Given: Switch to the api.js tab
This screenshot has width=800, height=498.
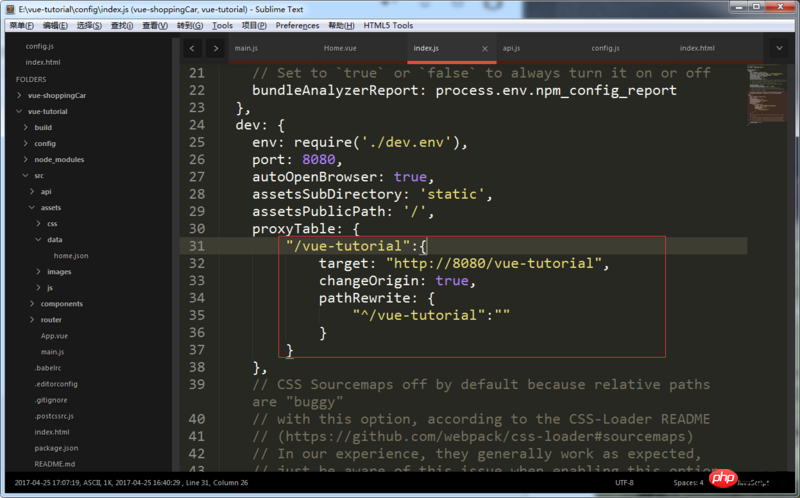Looking at the screenshot, I should click(511, 48).
